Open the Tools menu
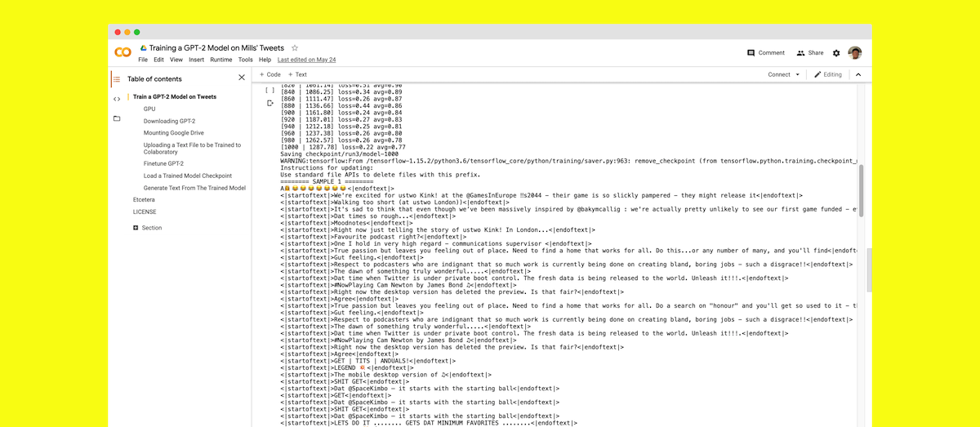This screenshot has height=427, width=980. click(x=245, y=60)
